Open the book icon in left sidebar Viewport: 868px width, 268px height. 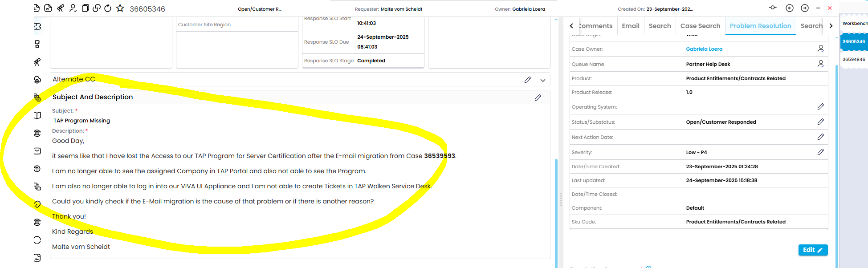[37, 115]
